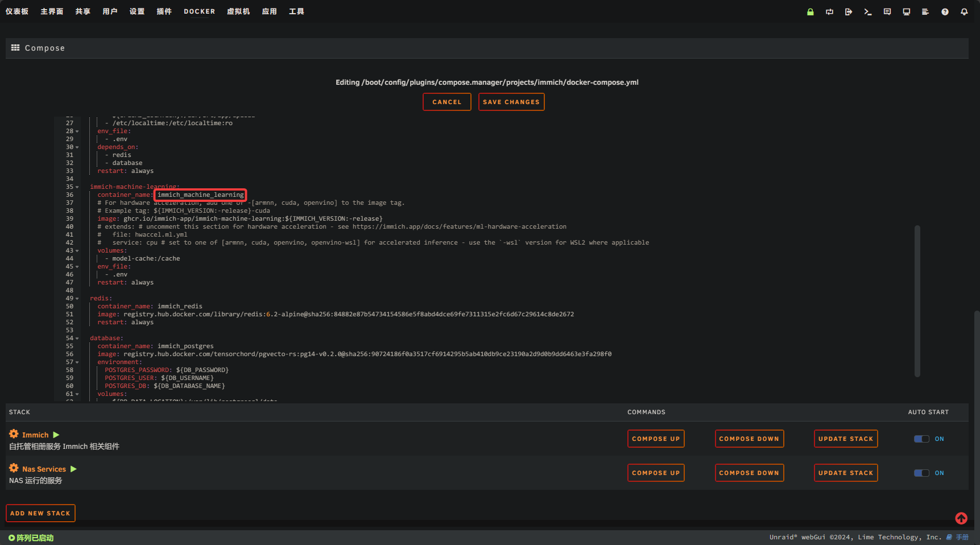Click COMPOSE UP for Immich
This screenshot has width=980, height=545.
tap(656, 439)
